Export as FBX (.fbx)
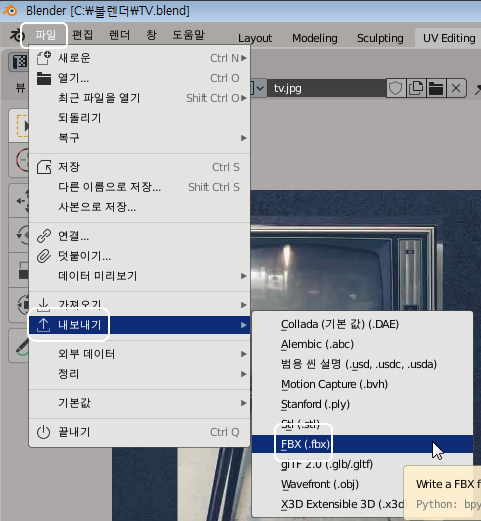 (x=362, y=444)
